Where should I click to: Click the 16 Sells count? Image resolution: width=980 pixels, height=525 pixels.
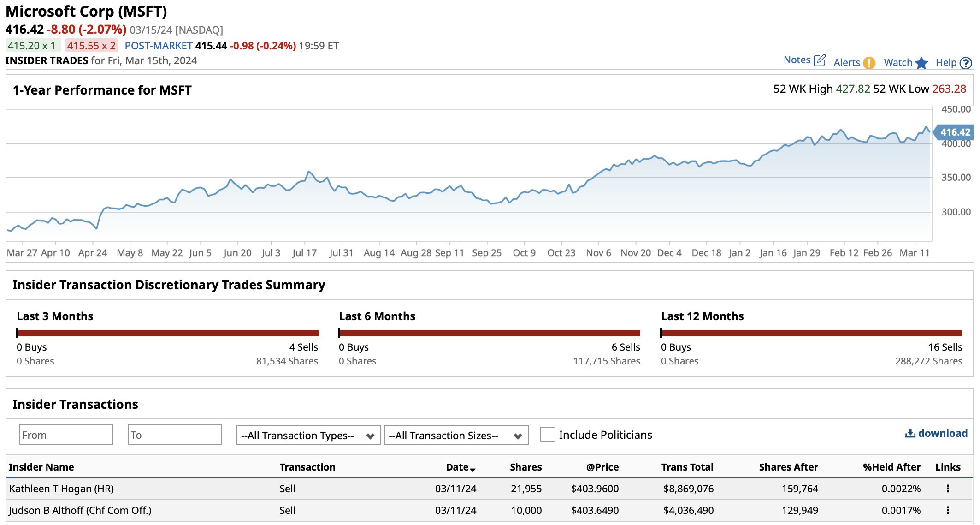tap(945, 347)
